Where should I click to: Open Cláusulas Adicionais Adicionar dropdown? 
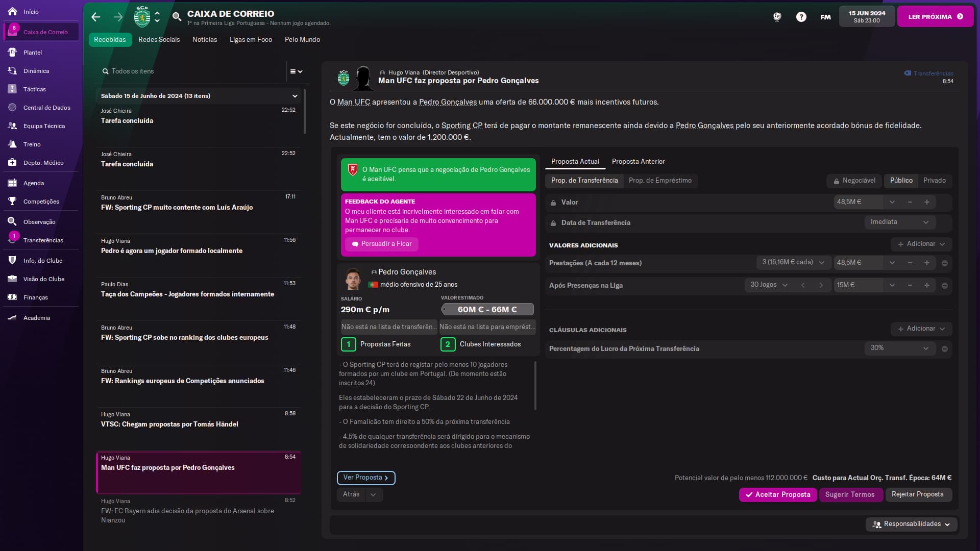[x=921, y=329]
